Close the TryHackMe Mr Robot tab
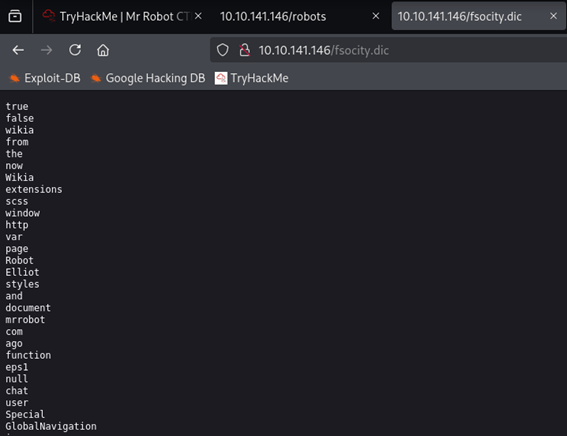 (x=198, y=16)
